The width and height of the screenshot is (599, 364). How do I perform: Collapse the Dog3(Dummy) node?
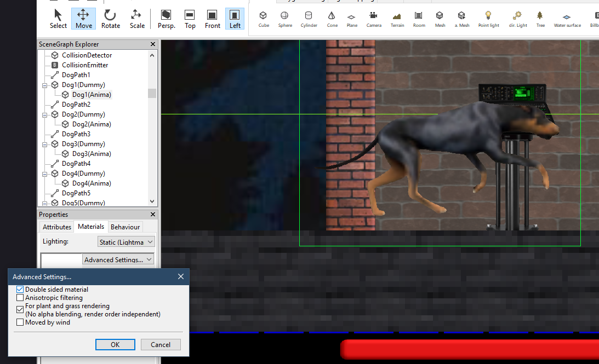pos(45,144)
